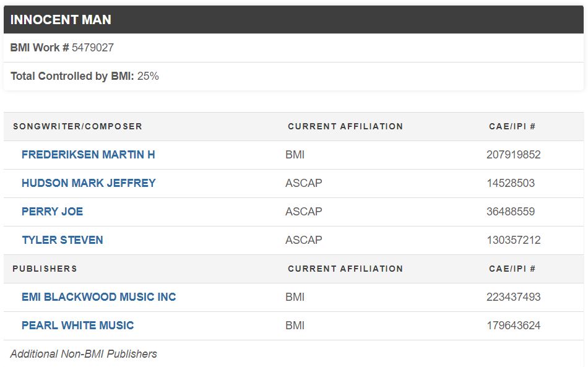Open the HUDSON MARK JEFFREY songwriter link
Screen dimensions: 588x367
coord(89,183)
